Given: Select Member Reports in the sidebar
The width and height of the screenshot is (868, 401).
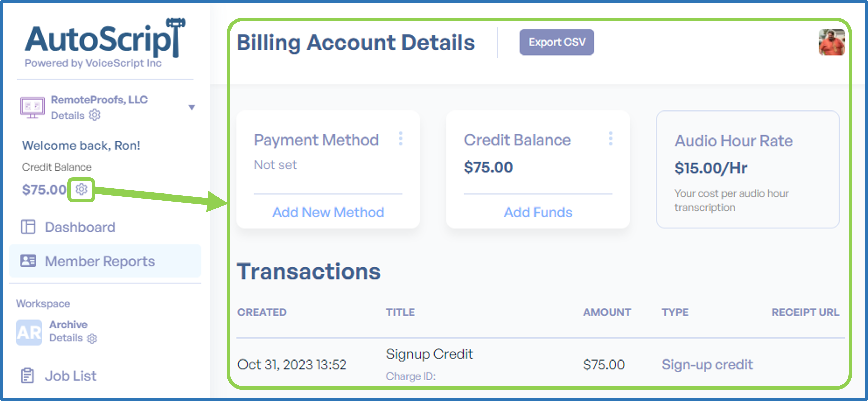Looking at the screenshot, I should point(105,261).
